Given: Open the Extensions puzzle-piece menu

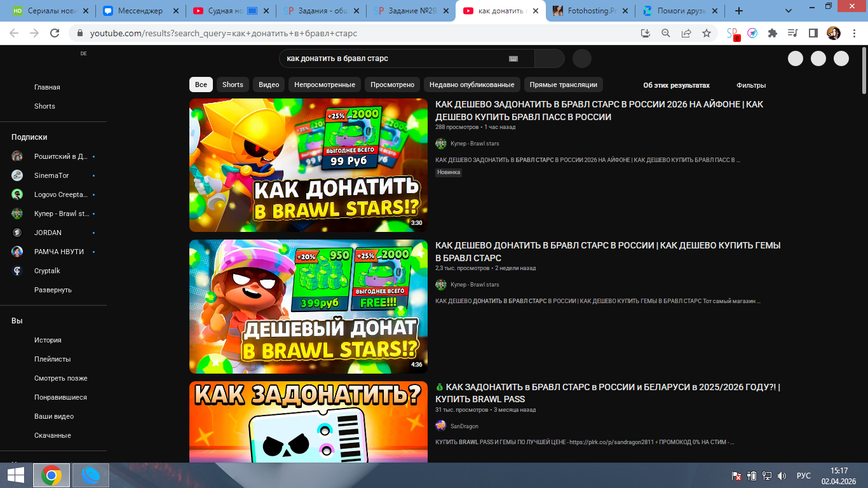Looking at the screenshot, I should pyautogui.click(x=773, y=33).
